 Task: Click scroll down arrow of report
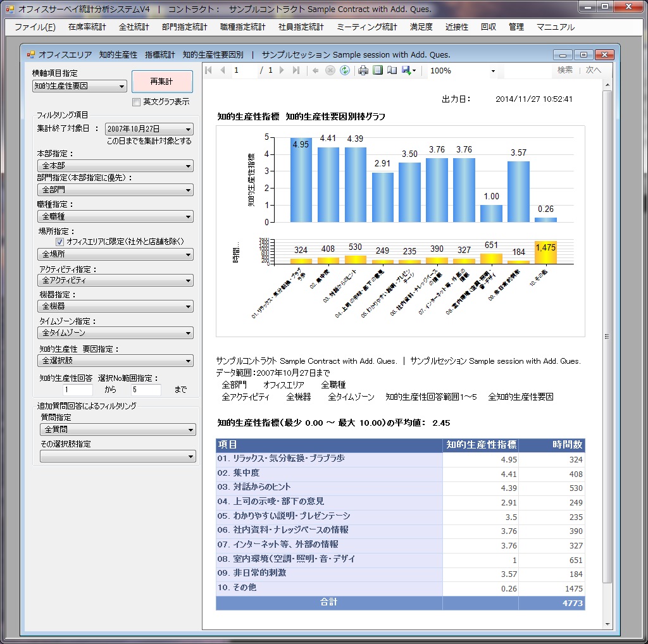coord(607,624)
